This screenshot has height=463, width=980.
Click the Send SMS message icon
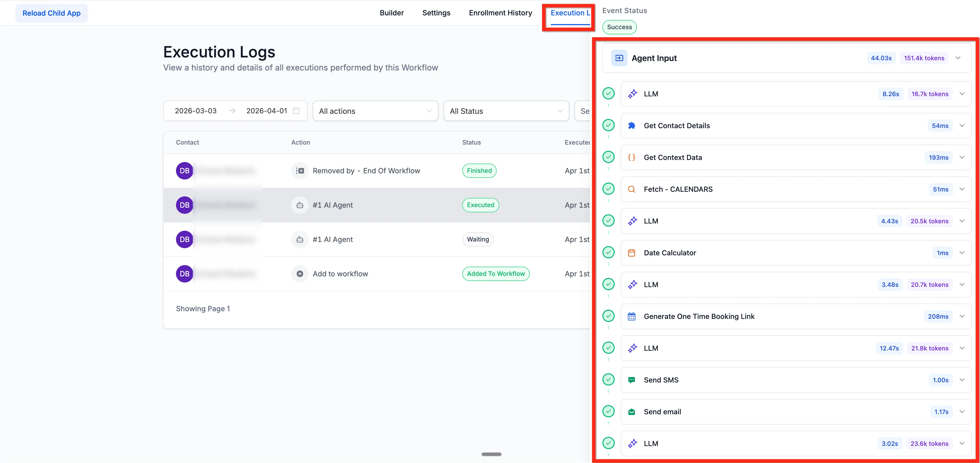click(x=632, y=380)
